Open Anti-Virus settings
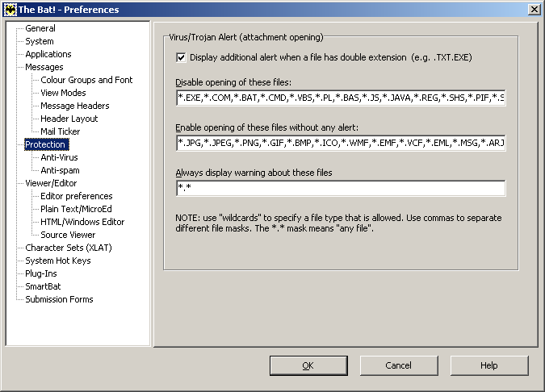This screenshot has width=545, height=392. click(x=59, y=157)
